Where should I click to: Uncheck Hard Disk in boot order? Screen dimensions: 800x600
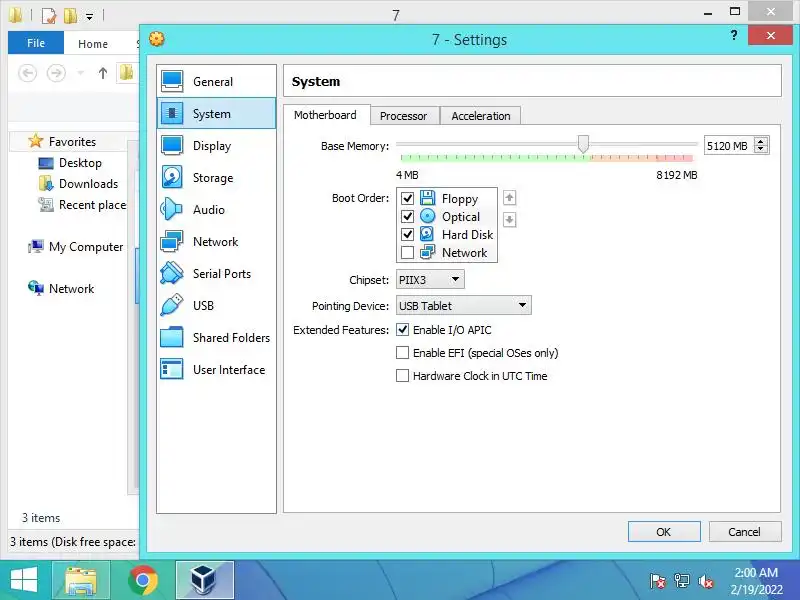pos(407,234)
